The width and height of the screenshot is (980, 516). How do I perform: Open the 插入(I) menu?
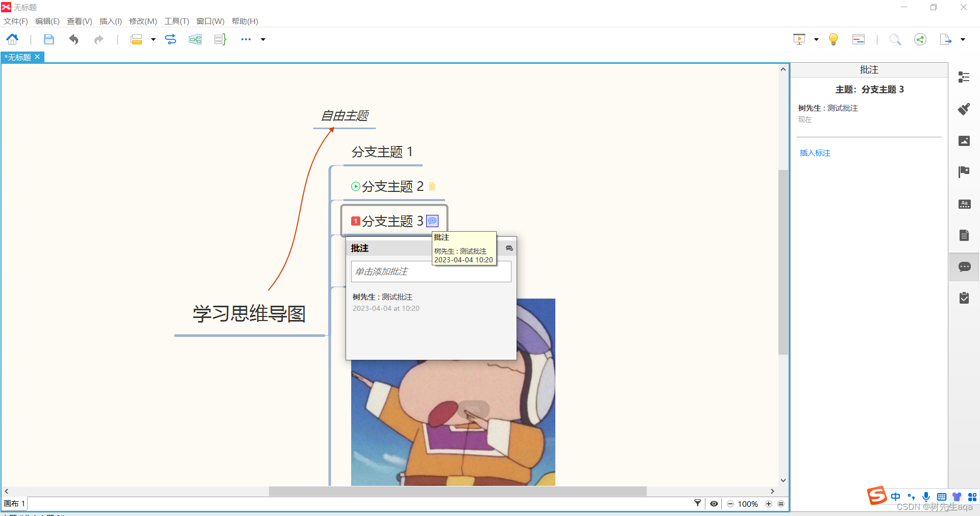pyautogui.click(x=111, y=21)
